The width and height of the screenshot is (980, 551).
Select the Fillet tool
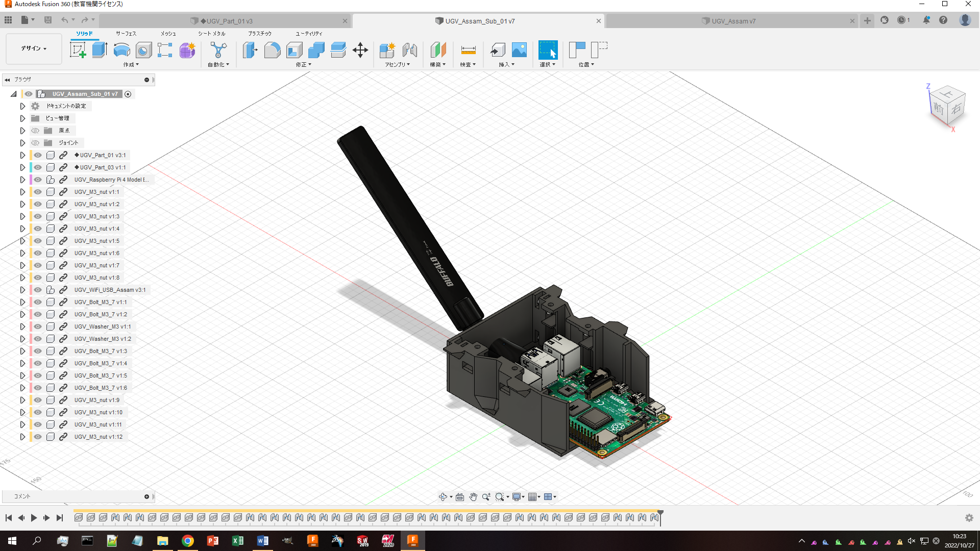tap(272, 50)
